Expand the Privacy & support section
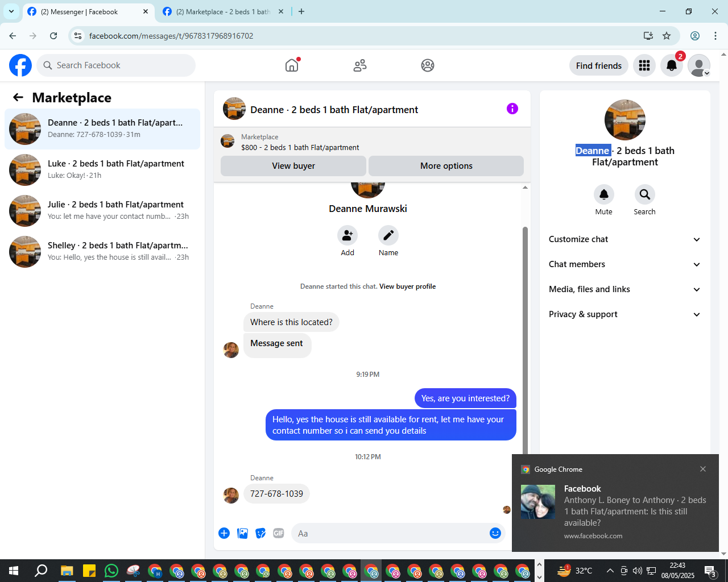The image size is (728, 582). (x=624, y=314)
